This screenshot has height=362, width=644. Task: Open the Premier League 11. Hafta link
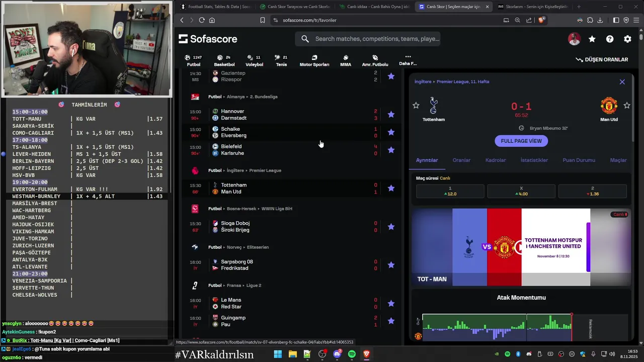click(x=463, y=81)
